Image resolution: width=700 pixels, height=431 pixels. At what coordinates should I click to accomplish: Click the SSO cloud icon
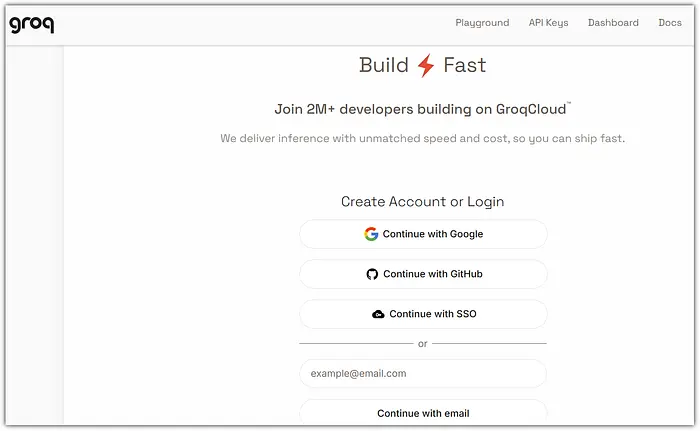pyautogui.click(x=378, y=314)
